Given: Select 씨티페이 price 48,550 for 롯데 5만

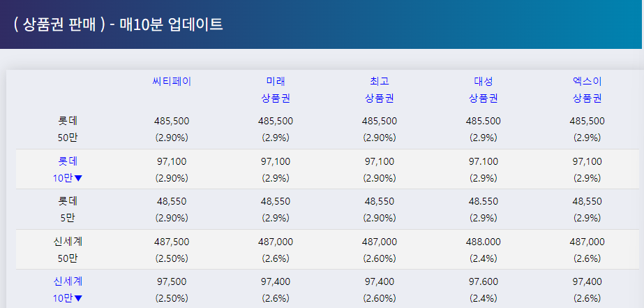Looking at the screenshot, I should click(172, 202).
